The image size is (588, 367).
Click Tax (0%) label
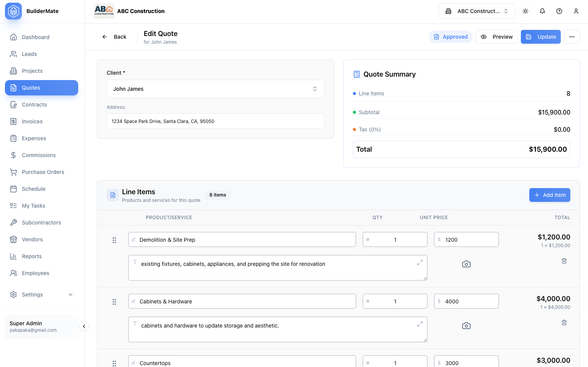(369, 129)
